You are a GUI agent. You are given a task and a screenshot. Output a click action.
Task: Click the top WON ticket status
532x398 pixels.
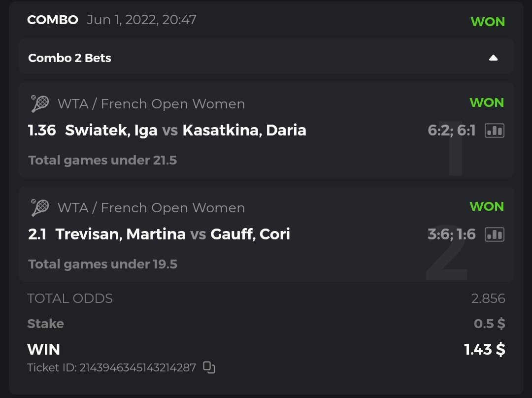487,22
